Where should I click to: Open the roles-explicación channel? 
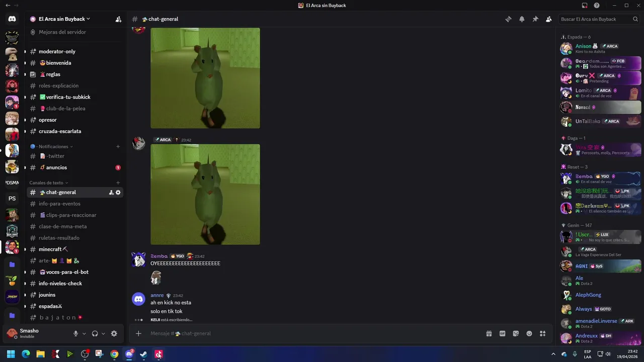coord(74,85)
